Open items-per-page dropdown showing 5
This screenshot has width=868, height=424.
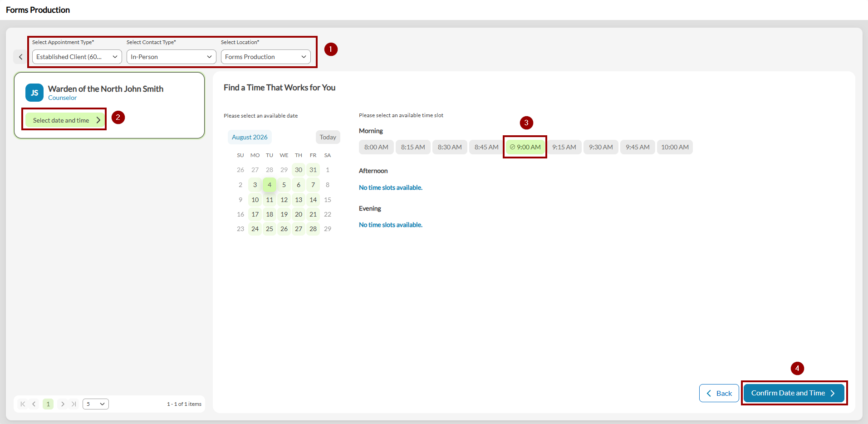pyautogui.click(x=96, y=404)
